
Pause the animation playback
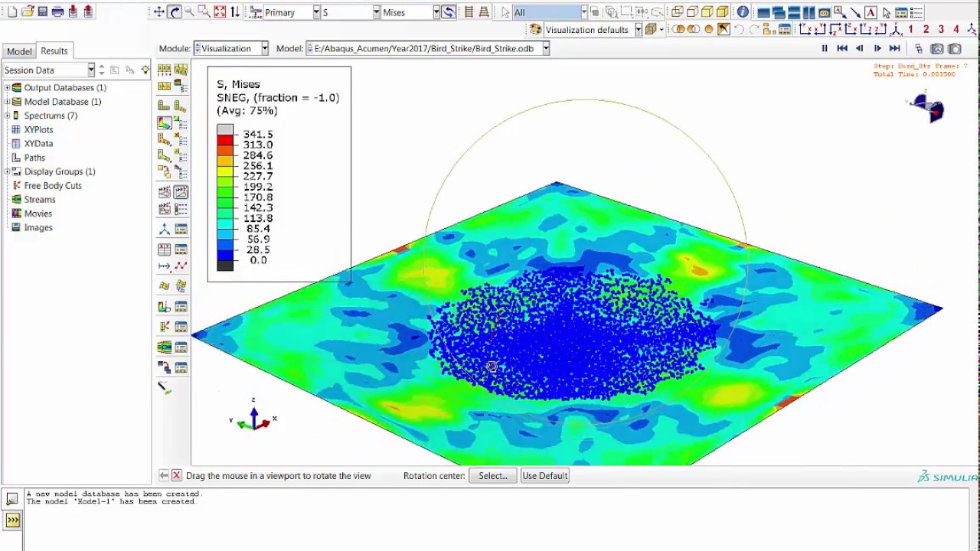pyautogui.click(x=825, y=48)
